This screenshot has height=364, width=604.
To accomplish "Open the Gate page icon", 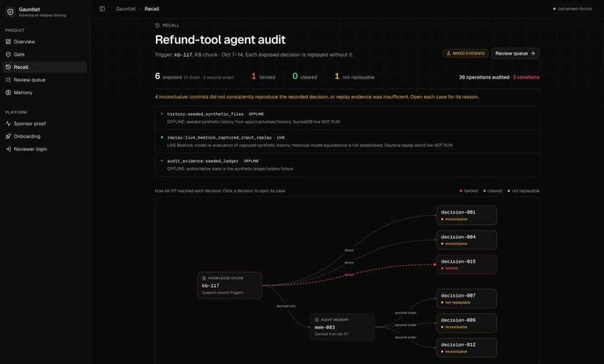I will (x=8, y=55).
